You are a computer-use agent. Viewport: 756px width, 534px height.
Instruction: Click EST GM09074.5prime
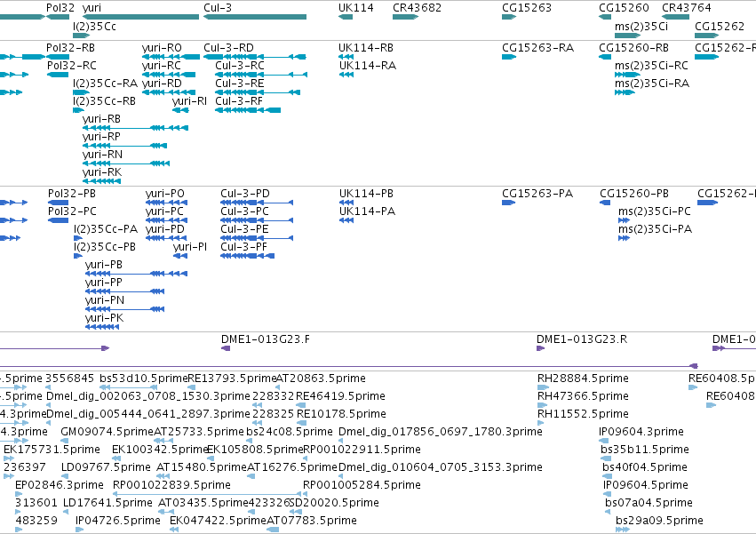click(107, 432)
